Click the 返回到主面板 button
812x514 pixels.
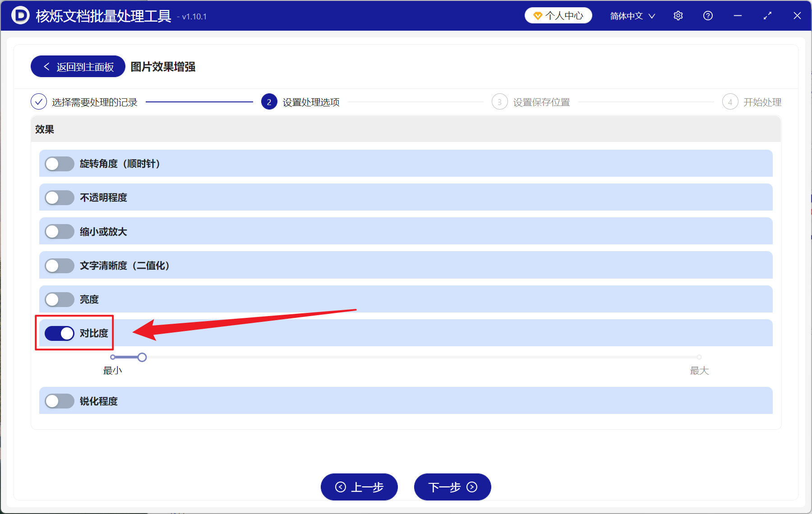click(x=77, y=66)
